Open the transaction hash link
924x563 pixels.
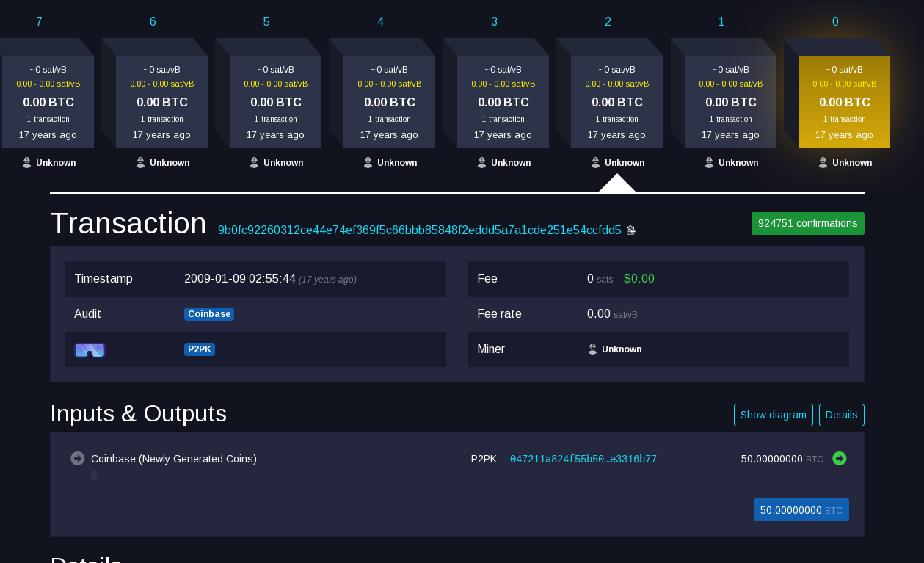[419, 230]
